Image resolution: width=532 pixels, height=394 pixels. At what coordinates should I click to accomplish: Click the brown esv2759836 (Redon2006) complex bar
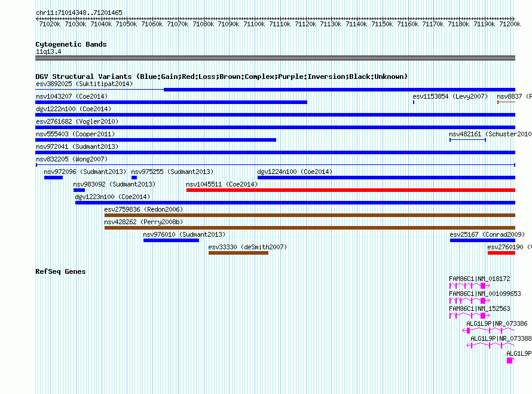[310, 215]
